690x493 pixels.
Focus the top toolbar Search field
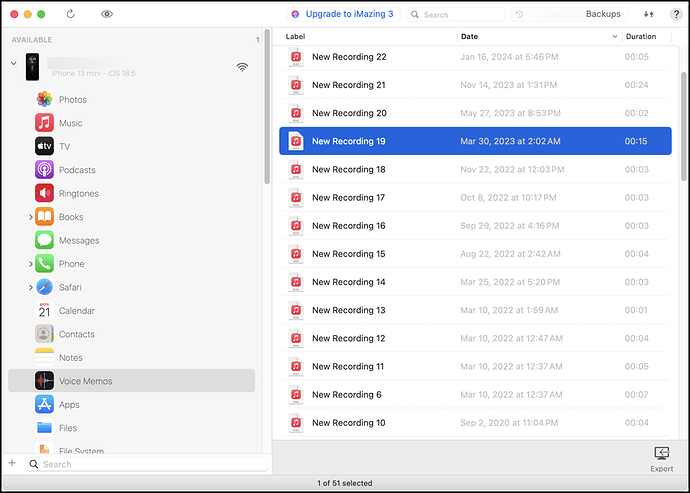point(455,15)
